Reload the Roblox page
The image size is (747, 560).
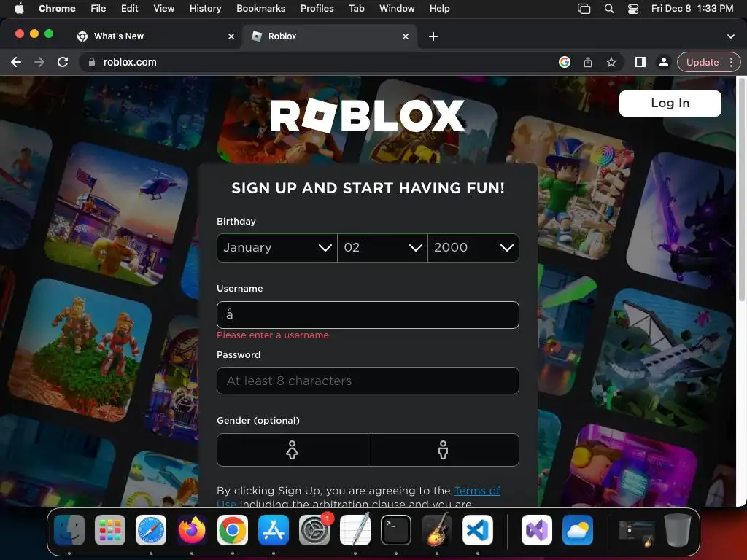tap(63, 62)
